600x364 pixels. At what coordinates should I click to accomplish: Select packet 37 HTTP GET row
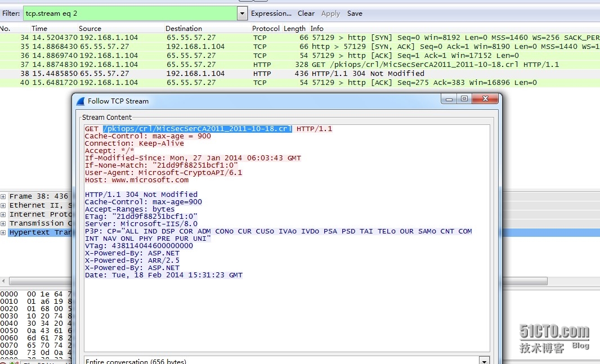300,65
